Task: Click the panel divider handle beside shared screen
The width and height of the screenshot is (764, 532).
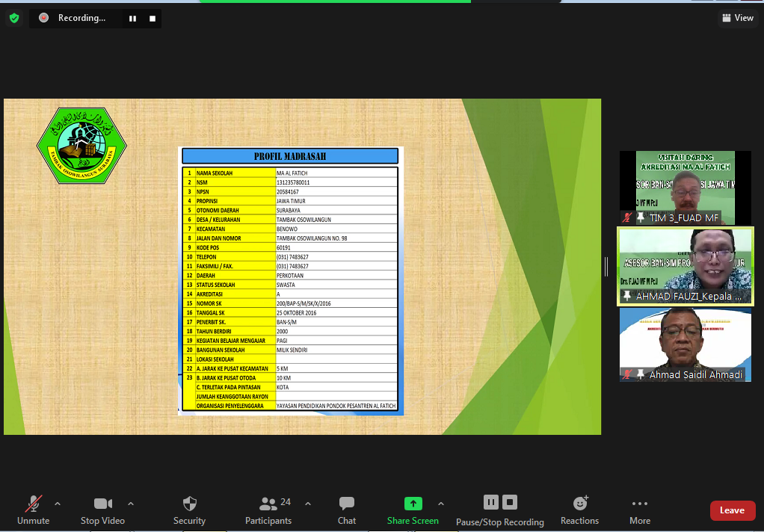Action: pyautogui.click(x=606, y=266)
